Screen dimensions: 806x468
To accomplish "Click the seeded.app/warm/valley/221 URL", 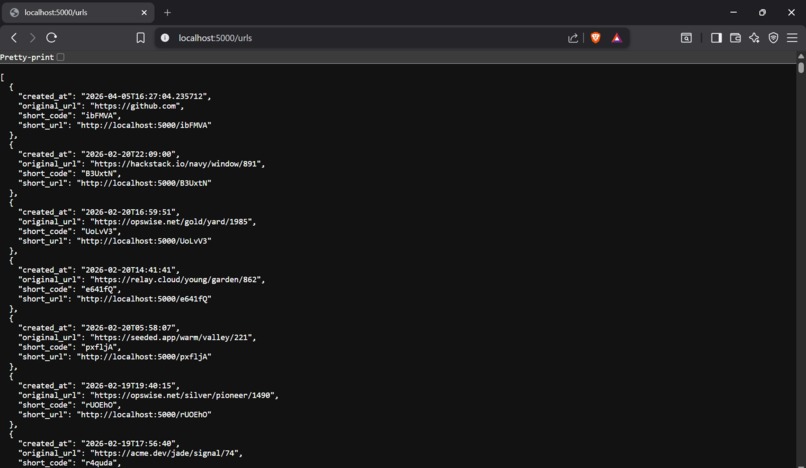I will pos(171,337).
